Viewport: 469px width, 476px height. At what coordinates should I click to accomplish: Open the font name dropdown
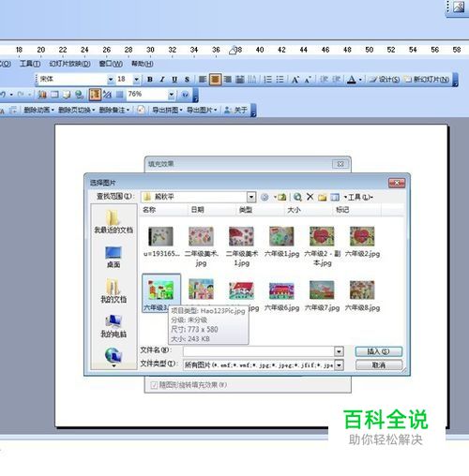tap(111, 80)
